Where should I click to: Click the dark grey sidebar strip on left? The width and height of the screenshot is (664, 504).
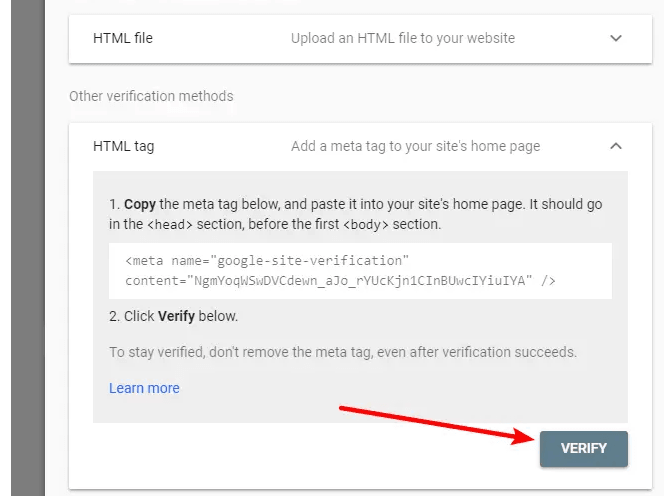coord(28,248)
